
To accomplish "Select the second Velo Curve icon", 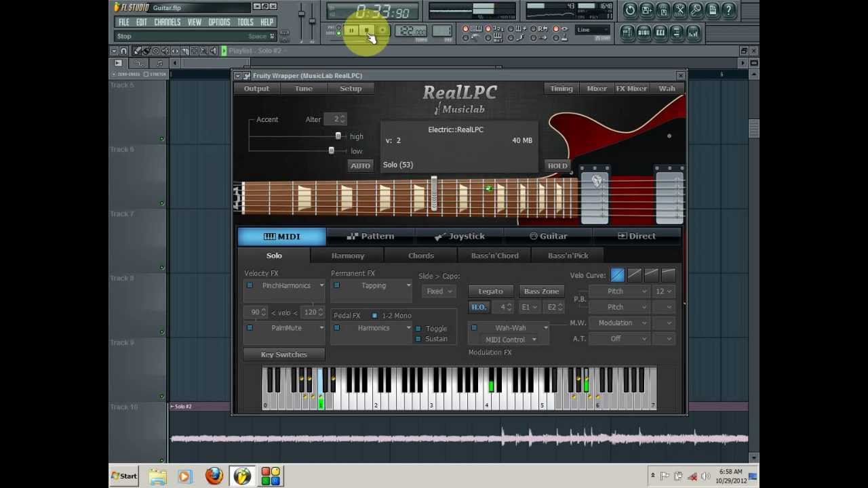I will 634,274.
